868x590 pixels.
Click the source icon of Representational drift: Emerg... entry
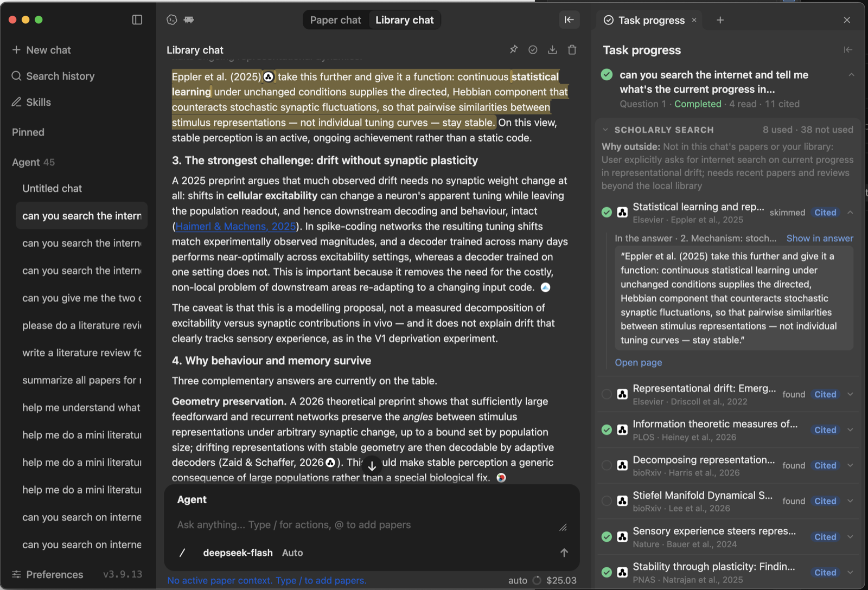click(622, 394)
